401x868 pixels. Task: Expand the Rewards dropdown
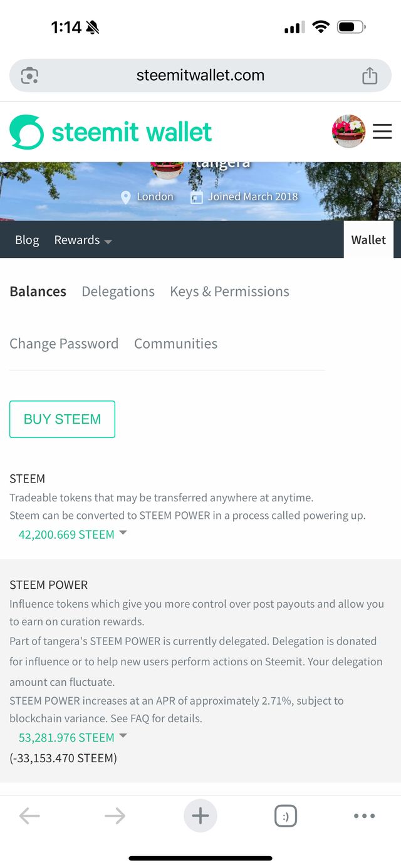pos(83,240)
